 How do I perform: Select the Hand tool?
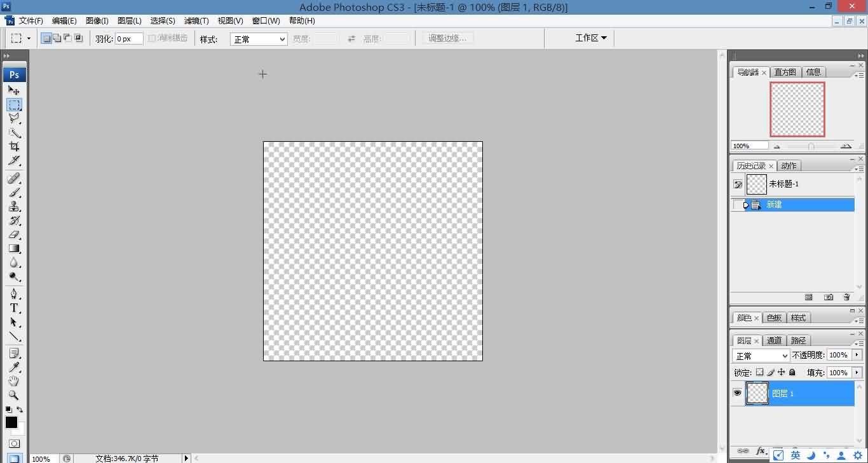click(x=14, y=381)
